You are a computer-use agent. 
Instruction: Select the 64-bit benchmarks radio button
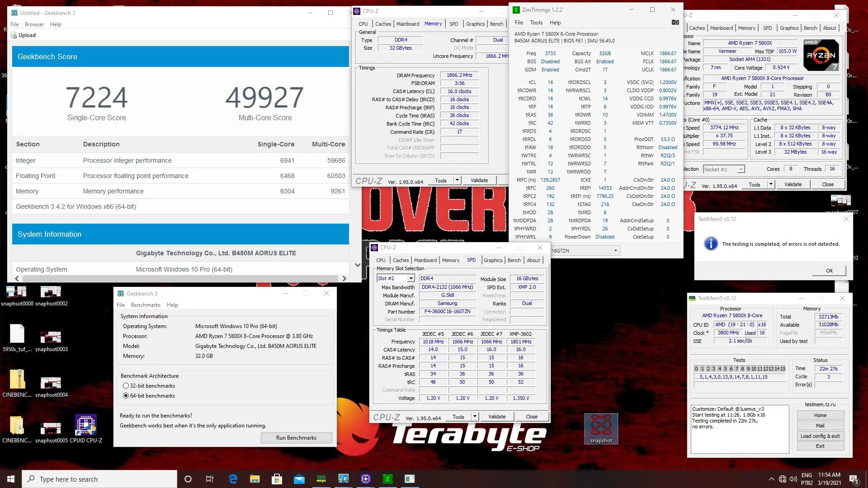(x=126, y=396)
